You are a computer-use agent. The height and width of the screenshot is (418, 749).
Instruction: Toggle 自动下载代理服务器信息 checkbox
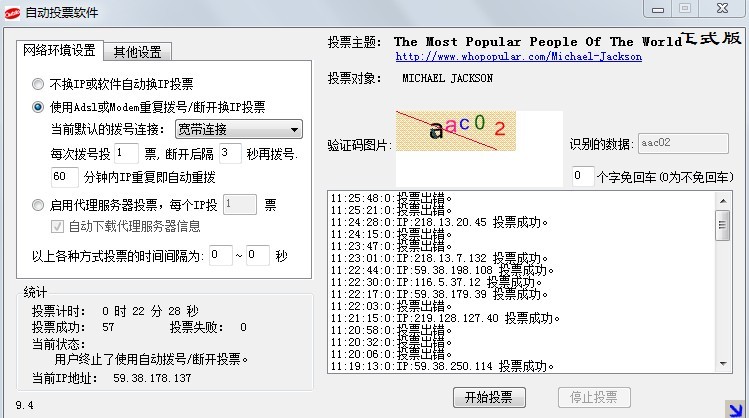tap(57, 226)
